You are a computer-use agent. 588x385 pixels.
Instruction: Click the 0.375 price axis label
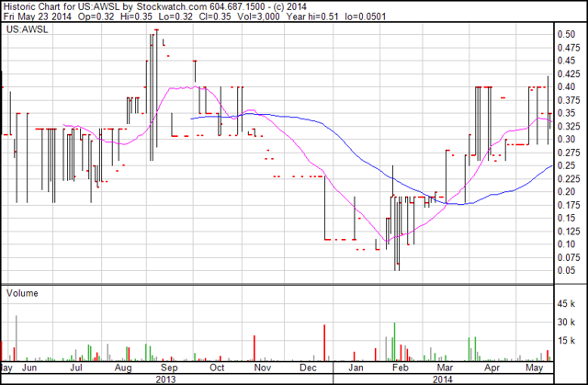click(x=569, y=100)
